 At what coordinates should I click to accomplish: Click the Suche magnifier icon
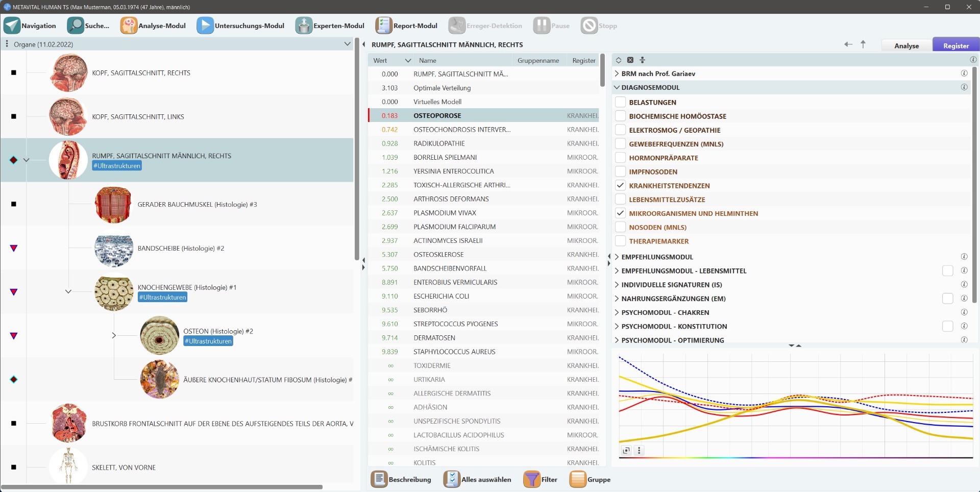click(x=76, y=26)
